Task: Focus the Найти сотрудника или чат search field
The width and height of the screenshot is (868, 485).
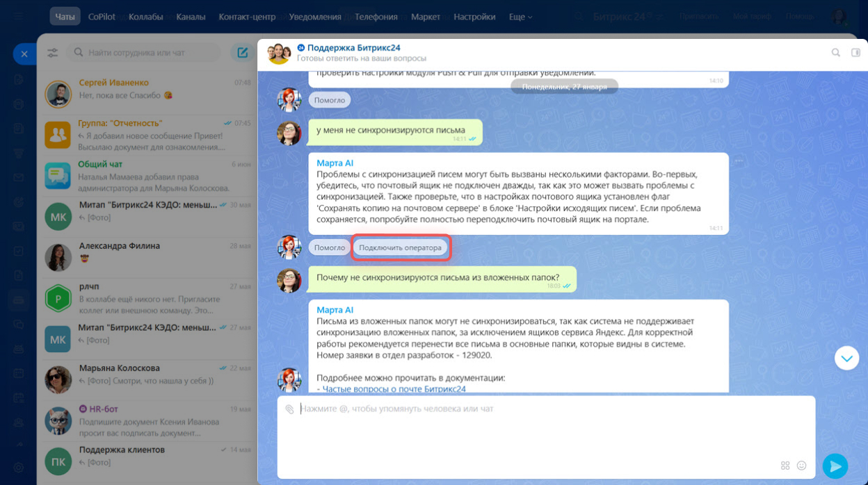Action: click(x=143, y=53)
